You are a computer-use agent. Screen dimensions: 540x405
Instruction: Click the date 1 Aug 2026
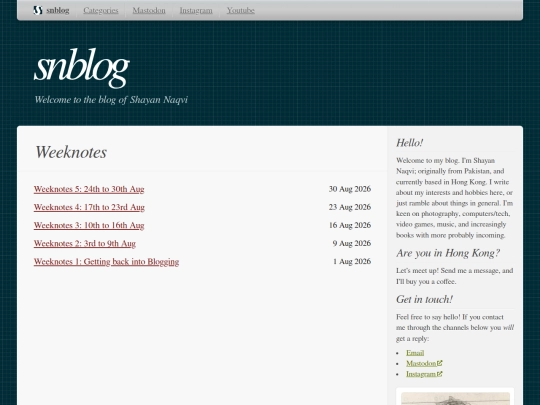pyautogui.click(x=352, y=262)
